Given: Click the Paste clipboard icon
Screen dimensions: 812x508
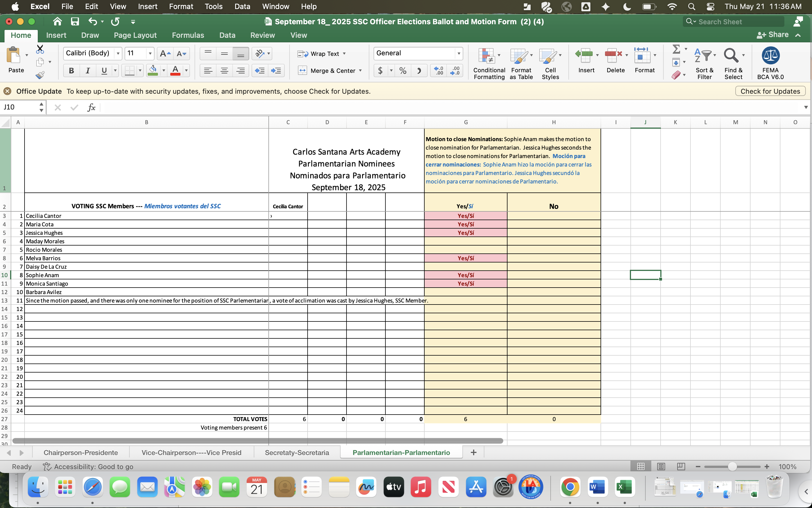Looking at the screenshot, I should (x=14, y=55).
